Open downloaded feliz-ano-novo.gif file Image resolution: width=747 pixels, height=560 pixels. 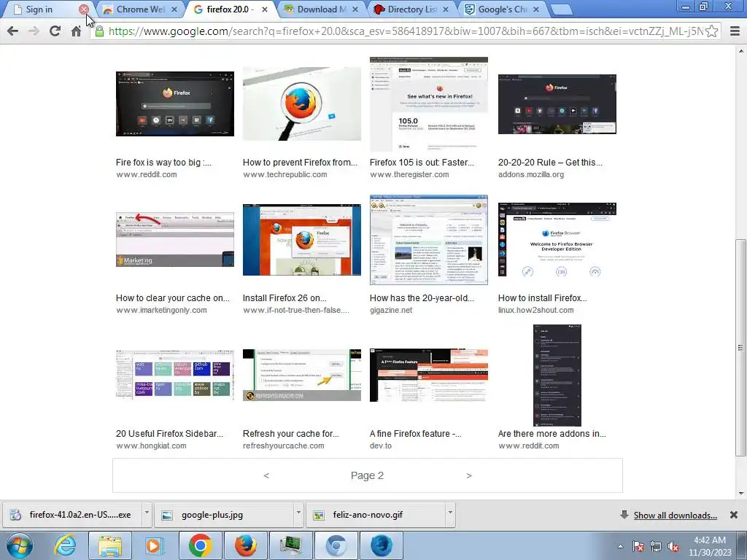pyautogui.click(x=376, y=515)
